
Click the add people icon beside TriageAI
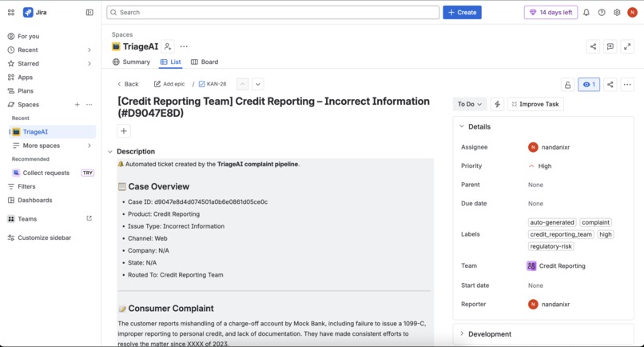[168, 46]
